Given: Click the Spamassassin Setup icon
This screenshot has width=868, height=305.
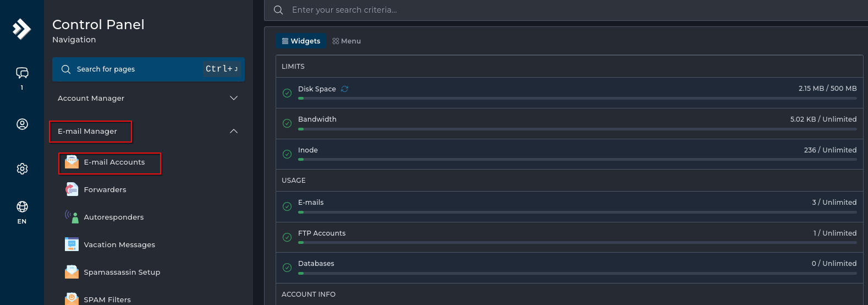Looking at the screenshot, I should point(72,272).
